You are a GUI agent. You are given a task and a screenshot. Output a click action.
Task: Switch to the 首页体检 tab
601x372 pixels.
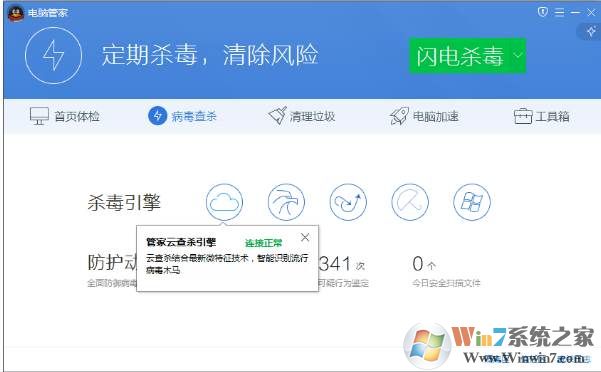click(x=65, y=116)
